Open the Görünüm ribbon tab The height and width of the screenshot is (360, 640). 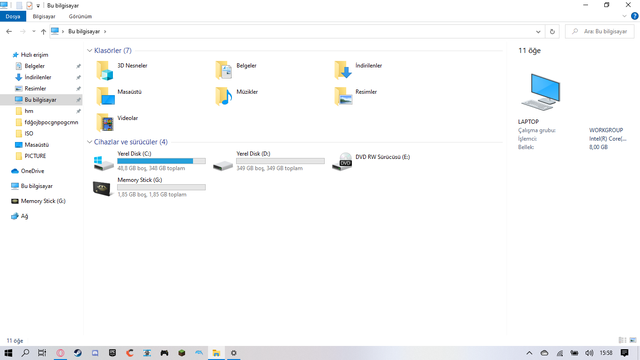pos(80,16)
